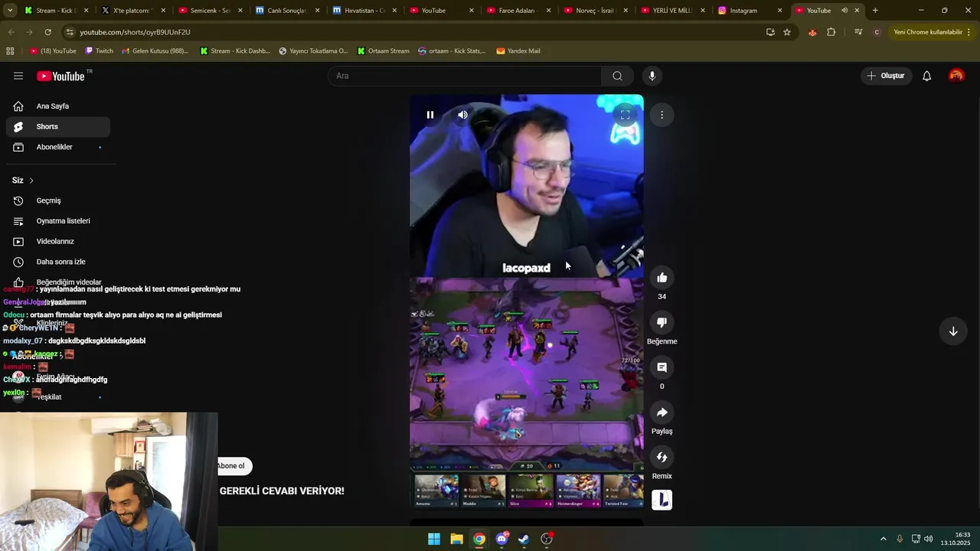The image size is (980, 551).
Task: Bookmark this page with the star
Action: [x=787, y=32]
